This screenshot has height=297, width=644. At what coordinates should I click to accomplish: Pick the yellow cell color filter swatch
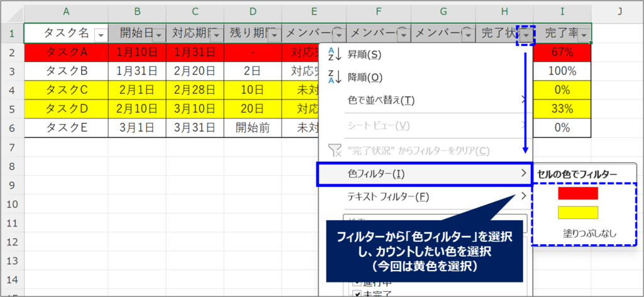click(577, 213)
